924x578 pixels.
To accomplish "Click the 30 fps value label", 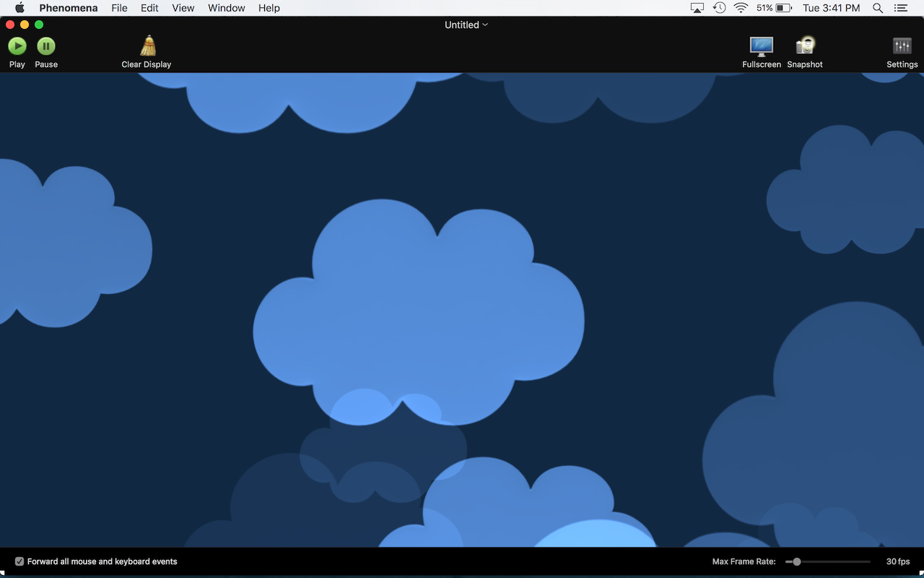I will (898, 561).
